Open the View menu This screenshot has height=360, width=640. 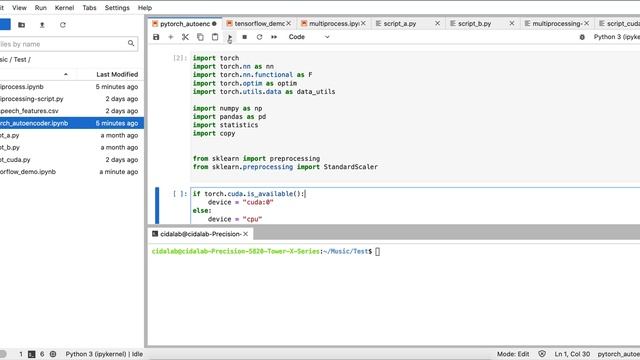point(19,8)
